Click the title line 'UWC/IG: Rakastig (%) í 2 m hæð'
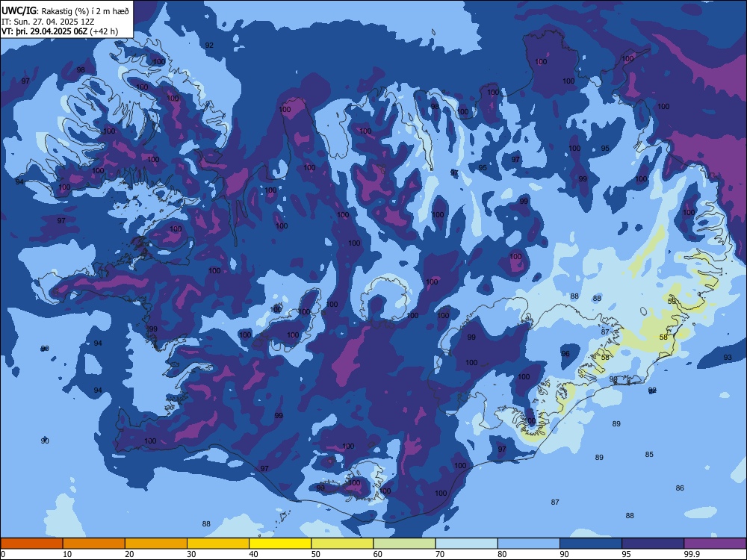Screen dimensions: 747x560 65,11
